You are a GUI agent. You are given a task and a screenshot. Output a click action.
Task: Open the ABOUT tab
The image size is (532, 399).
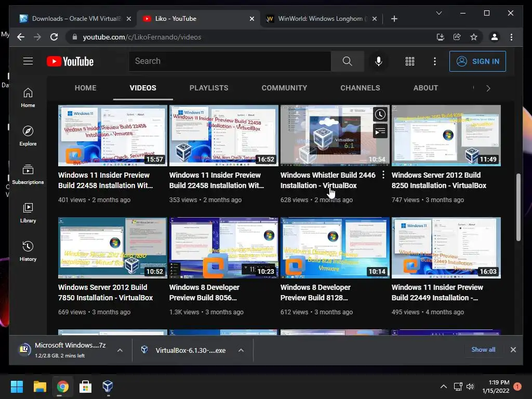[x=425, y=88]
